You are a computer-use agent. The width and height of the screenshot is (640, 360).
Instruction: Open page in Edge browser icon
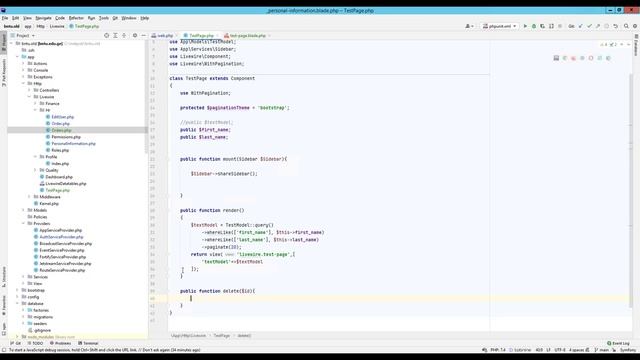[609, 58]
